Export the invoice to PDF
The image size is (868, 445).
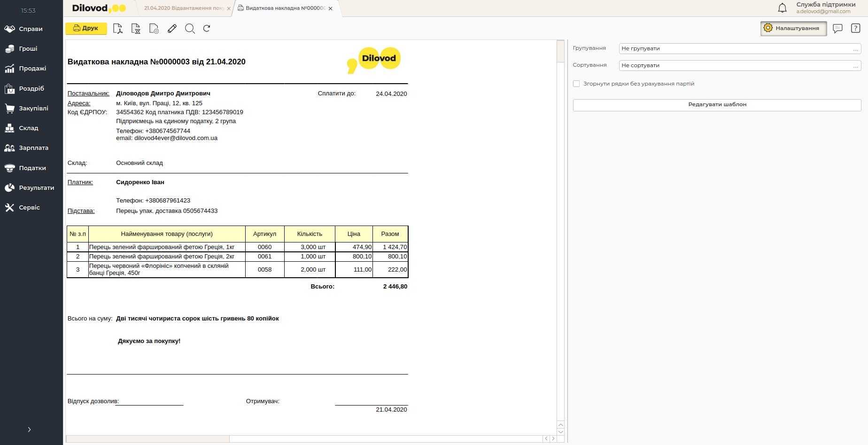click(118, 29)
